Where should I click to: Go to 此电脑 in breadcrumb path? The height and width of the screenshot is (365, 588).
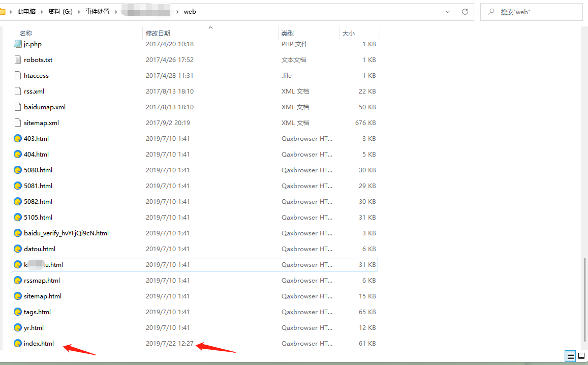pos(27,12)
